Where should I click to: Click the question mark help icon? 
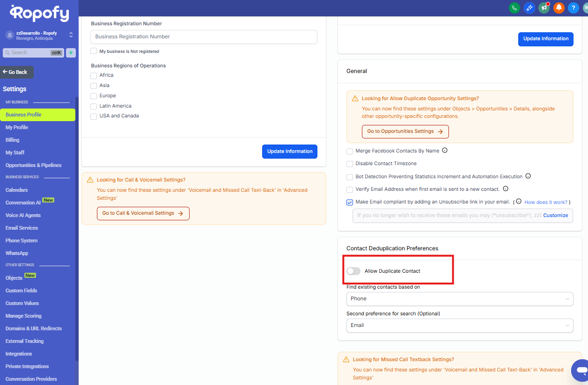(573, 7)
